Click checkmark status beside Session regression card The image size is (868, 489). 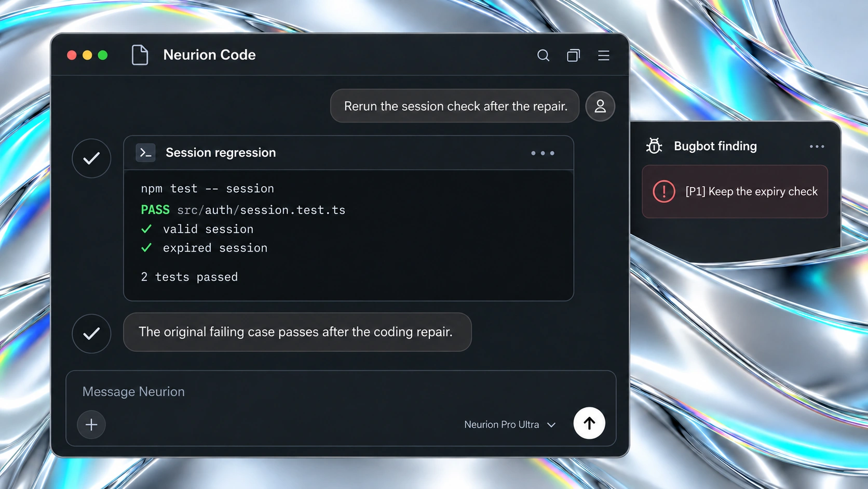tap(91, 158)
